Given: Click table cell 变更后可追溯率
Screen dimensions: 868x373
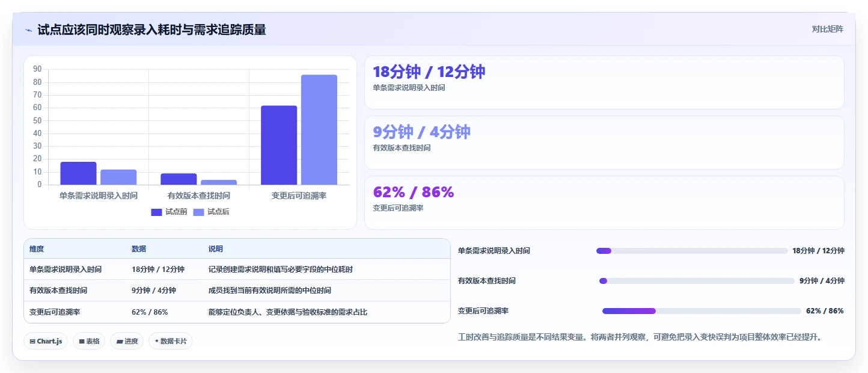Looking at the screenshot, I should 55,312.
